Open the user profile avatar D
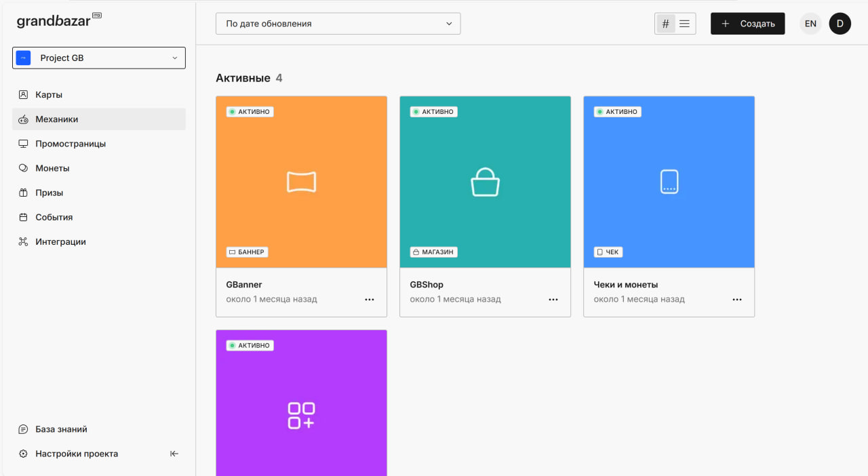868x476 pixels. (x=840, y=24)
